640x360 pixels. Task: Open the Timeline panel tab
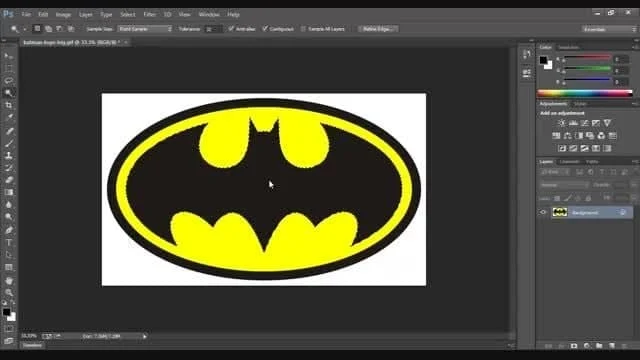click(32, 346)
